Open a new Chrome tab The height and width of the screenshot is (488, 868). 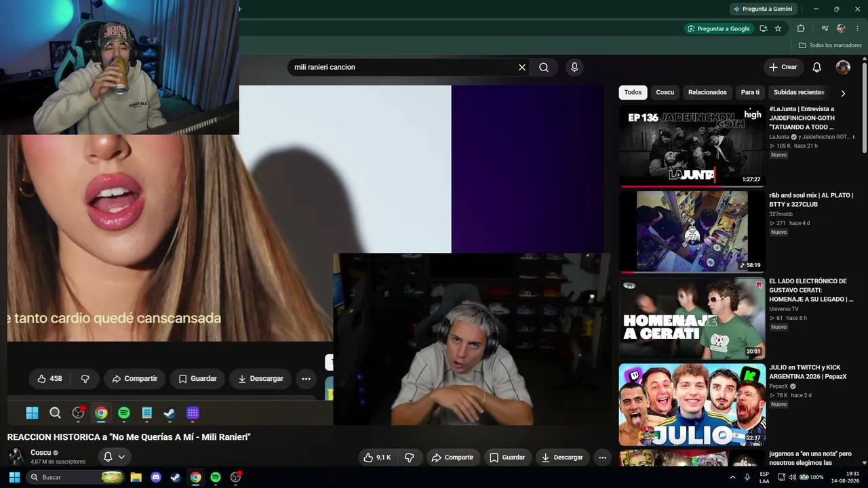click(240, 9)
